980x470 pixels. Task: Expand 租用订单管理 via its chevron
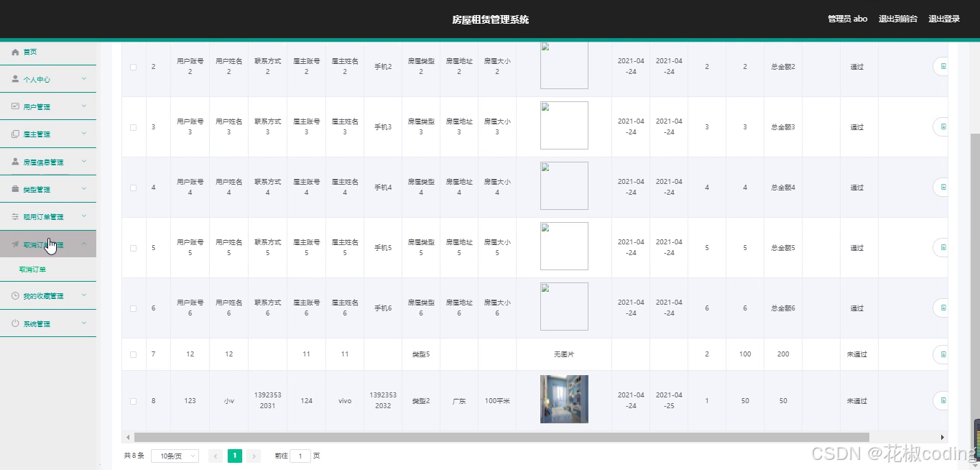84,216
